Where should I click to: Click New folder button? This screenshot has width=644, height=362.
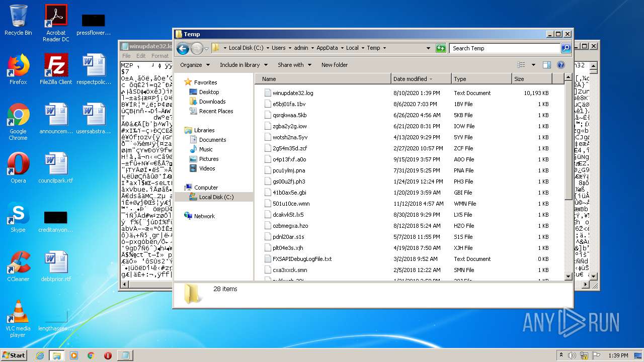pos(335,65)
